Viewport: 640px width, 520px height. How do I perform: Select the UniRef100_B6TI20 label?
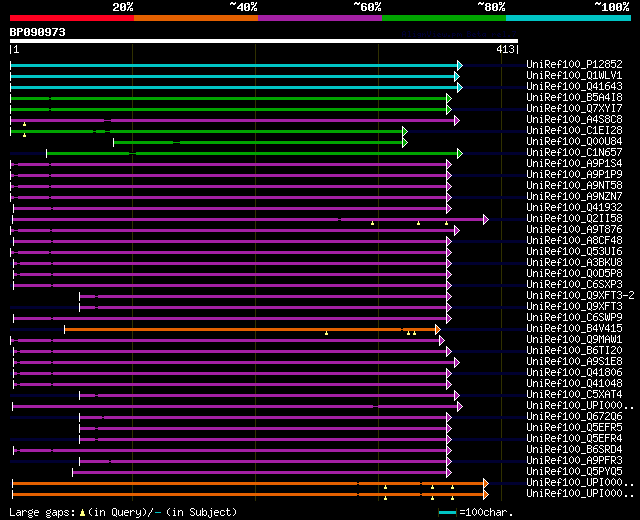click(574, 351)
